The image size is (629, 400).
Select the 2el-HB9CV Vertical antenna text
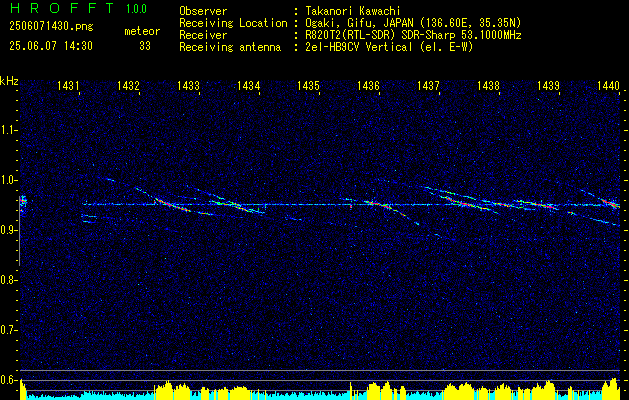389,47
